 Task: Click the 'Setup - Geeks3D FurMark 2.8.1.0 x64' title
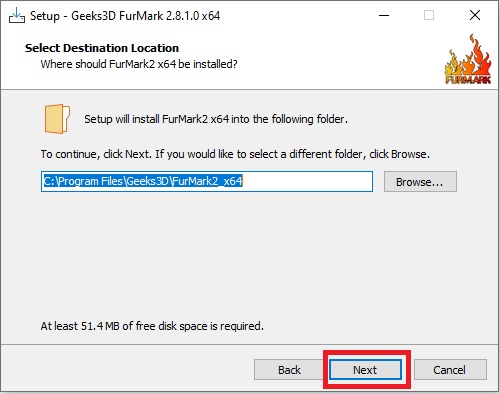125,16
